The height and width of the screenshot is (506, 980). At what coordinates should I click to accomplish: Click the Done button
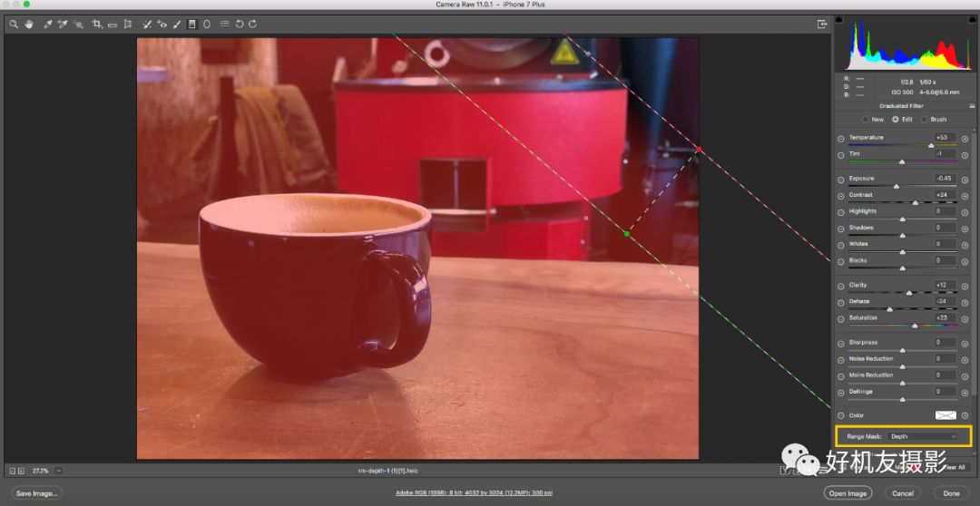[951, 493]
